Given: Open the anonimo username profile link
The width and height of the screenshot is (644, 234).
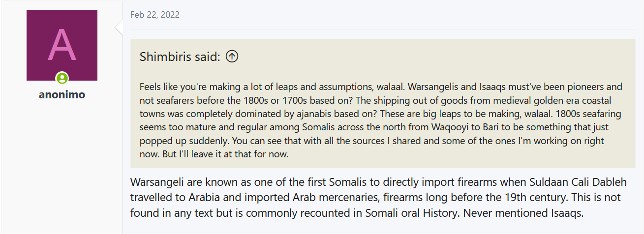Looking at the screenshot, I should [x=62, y=94].
